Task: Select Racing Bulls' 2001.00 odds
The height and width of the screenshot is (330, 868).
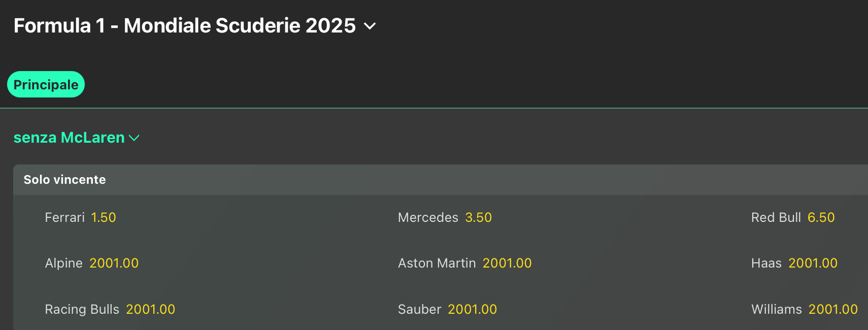Action: (x=150, y=309)
